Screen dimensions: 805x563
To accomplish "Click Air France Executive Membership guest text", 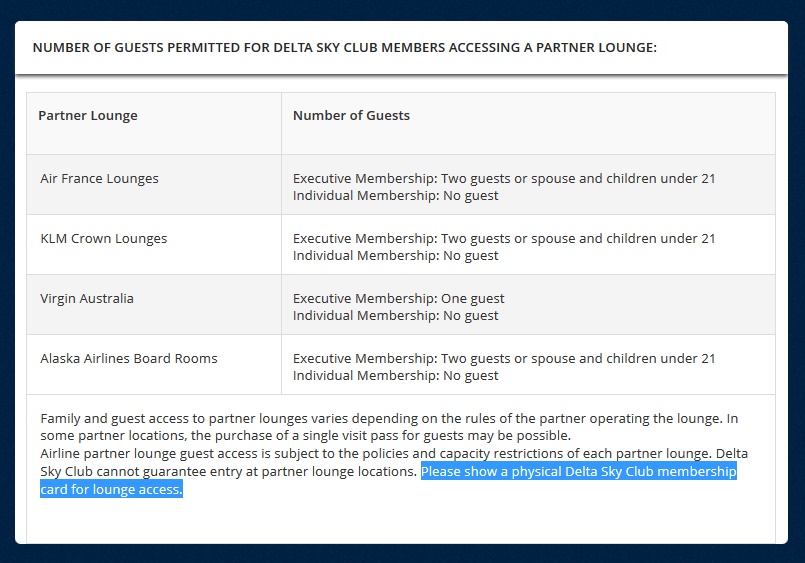I will [504, 179].
